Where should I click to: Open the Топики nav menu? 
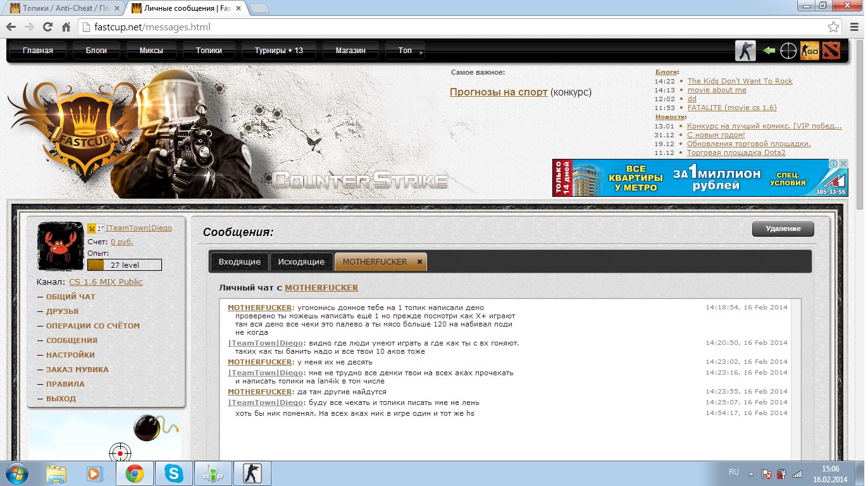209,51
